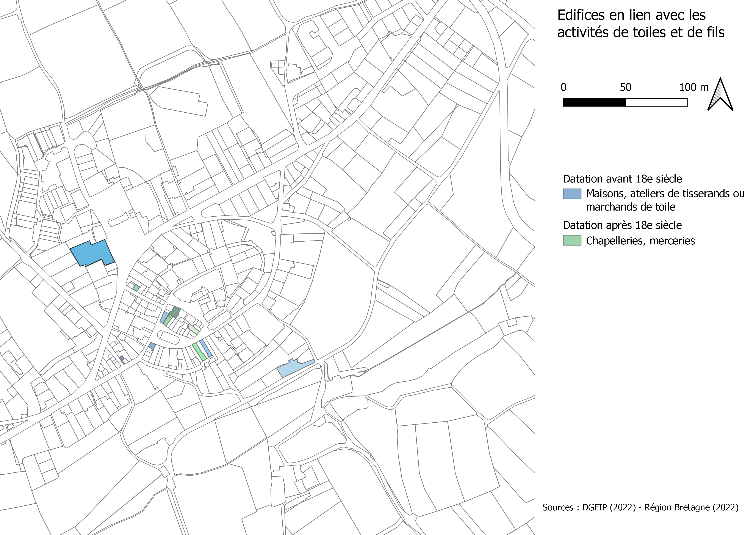This screenshot has width=756, height=535.
Task: Click the north arrow symbol
Action: (x=720, y=94)
